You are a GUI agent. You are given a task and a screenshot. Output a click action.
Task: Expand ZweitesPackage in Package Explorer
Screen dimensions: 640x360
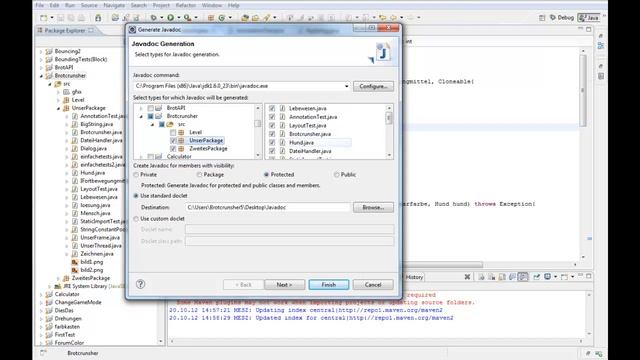click(58, 278)
